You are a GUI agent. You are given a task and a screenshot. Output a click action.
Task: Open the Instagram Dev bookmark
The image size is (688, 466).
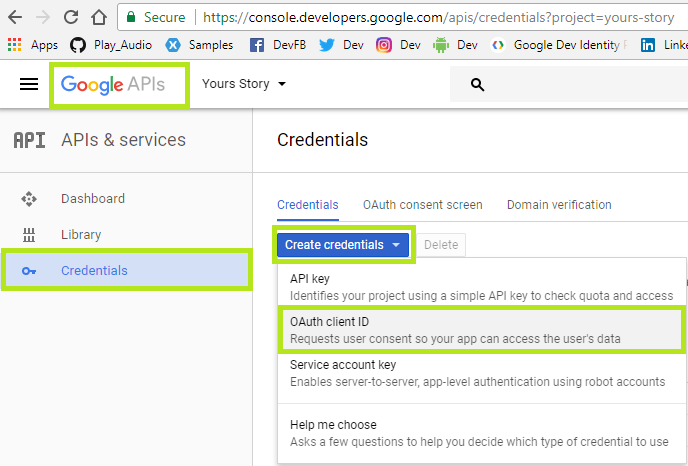(398, 45)
